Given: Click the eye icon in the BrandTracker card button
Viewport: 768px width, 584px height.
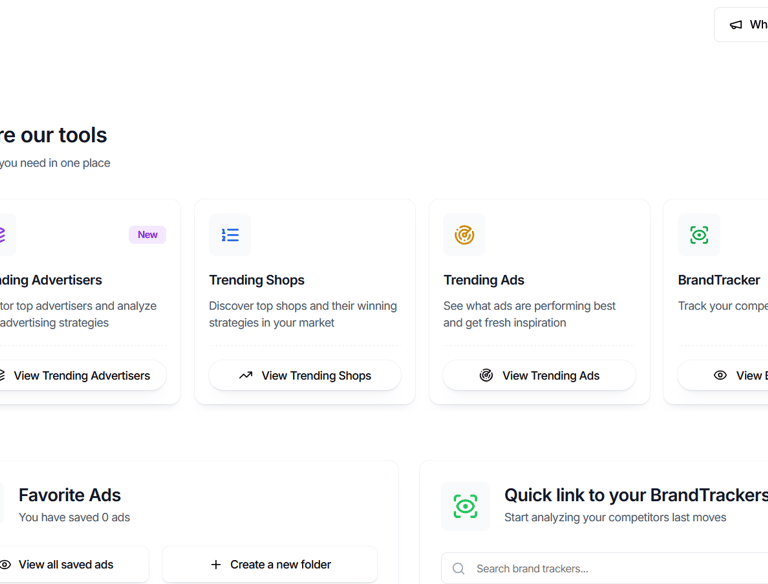Looking at the screenshot, I should [720, 376].
